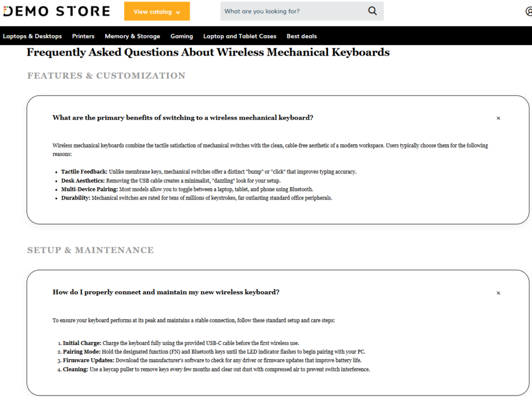Click the Frequently Asked Questions page title

[x=208, y=52]
